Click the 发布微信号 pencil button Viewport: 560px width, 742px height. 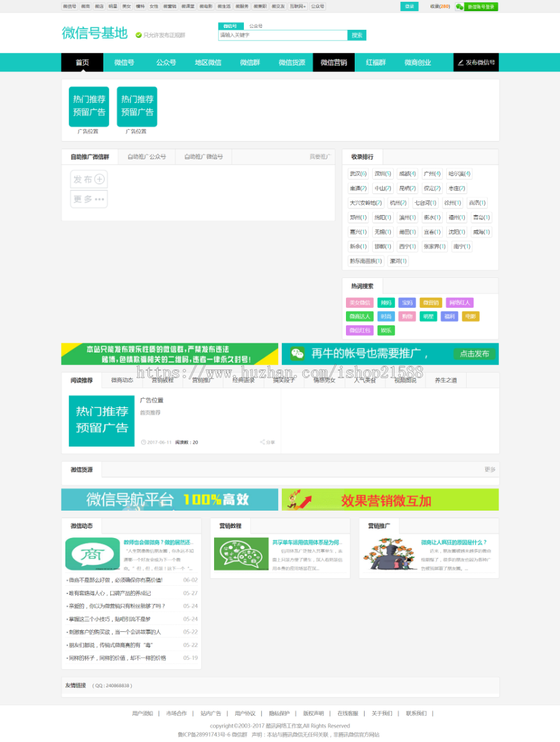point(476,62)
